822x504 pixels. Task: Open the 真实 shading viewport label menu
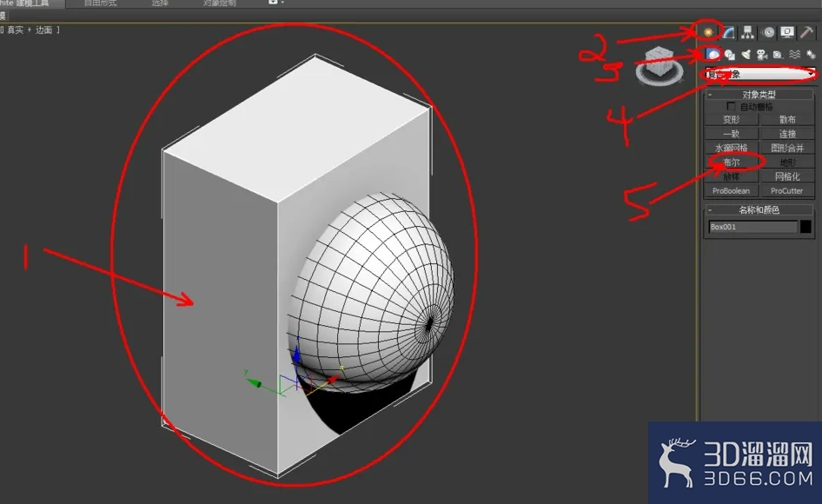point(15,30)
